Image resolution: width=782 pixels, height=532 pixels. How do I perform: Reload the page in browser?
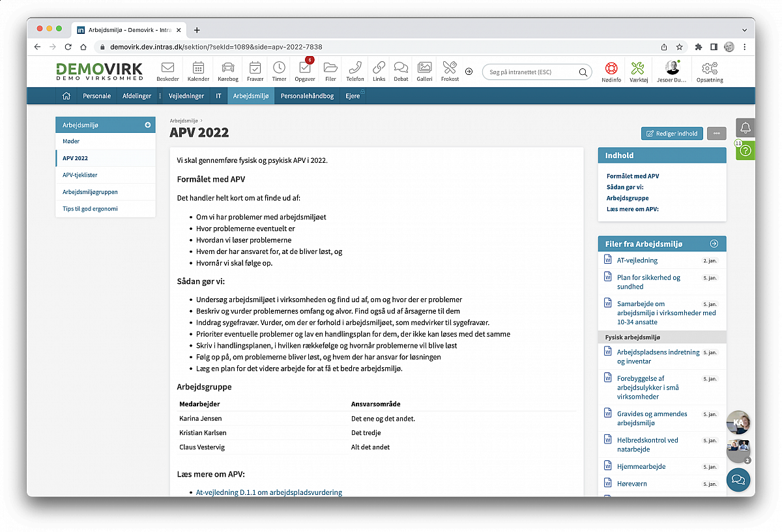point(68,47)
